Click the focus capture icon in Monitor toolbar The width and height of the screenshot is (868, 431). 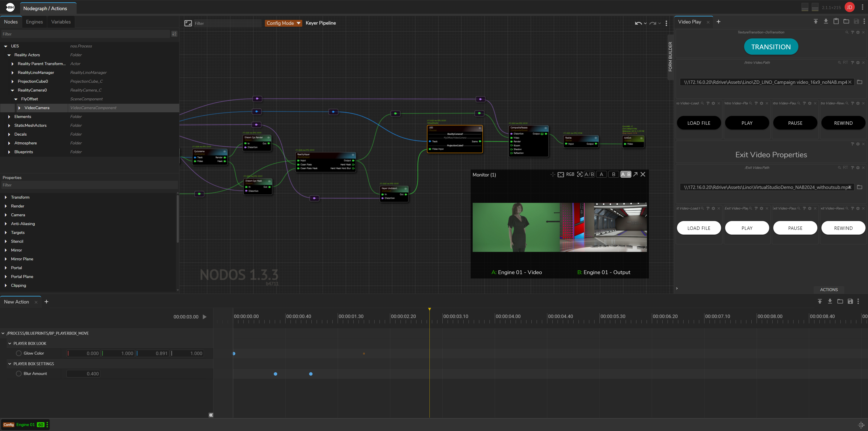point(580,174)
